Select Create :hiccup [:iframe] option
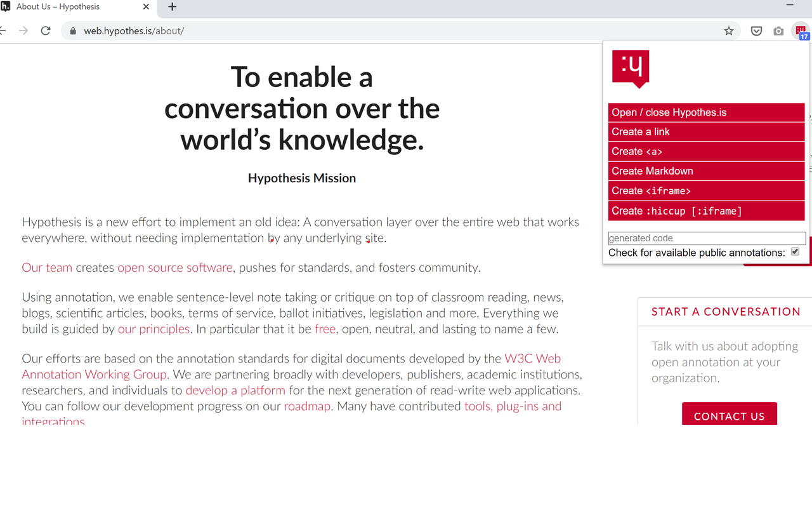 coord(706,211)
